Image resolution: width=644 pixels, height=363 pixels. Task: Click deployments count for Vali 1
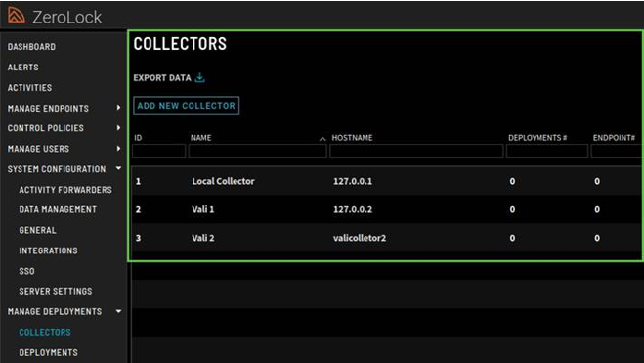point(512,209)
